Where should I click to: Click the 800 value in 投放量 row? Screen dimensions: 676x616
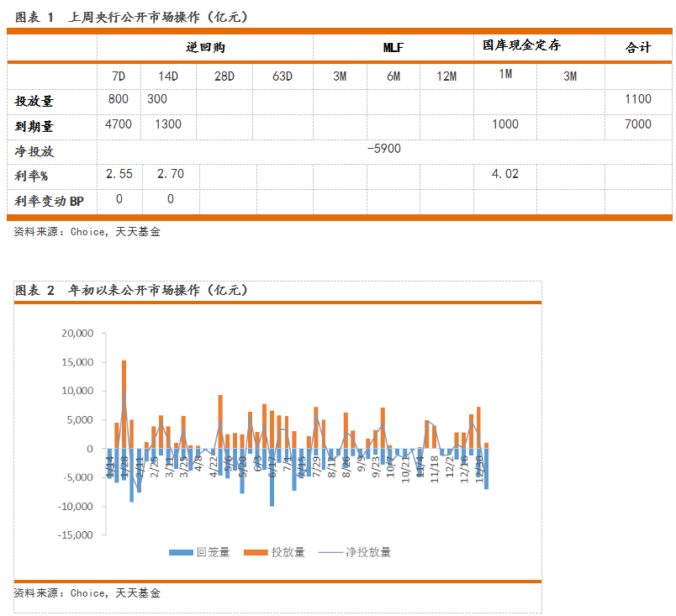click(x=119, y=99)
